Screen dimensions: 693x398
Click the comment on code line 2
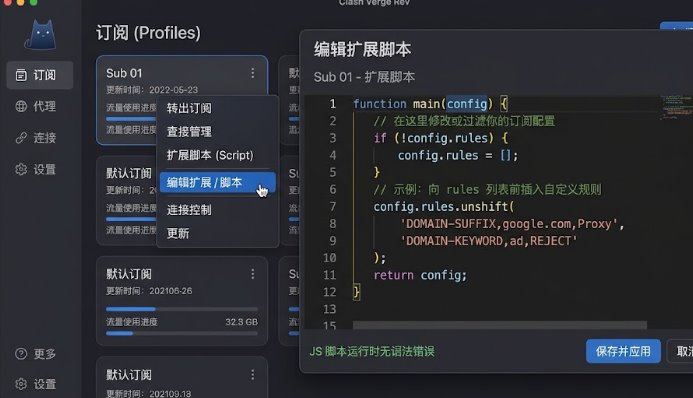point(464,121)
